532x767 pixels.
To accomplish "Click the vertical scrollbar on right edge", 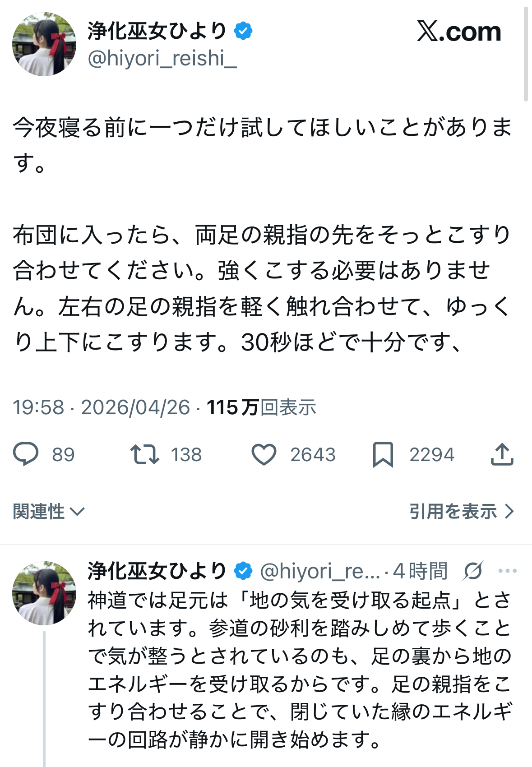I will coord(526,54).
